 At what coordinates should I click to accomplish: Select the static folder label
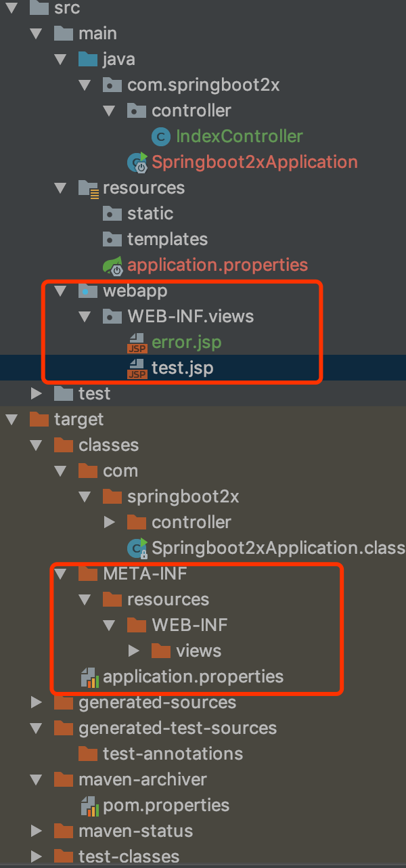click(150, 214)
